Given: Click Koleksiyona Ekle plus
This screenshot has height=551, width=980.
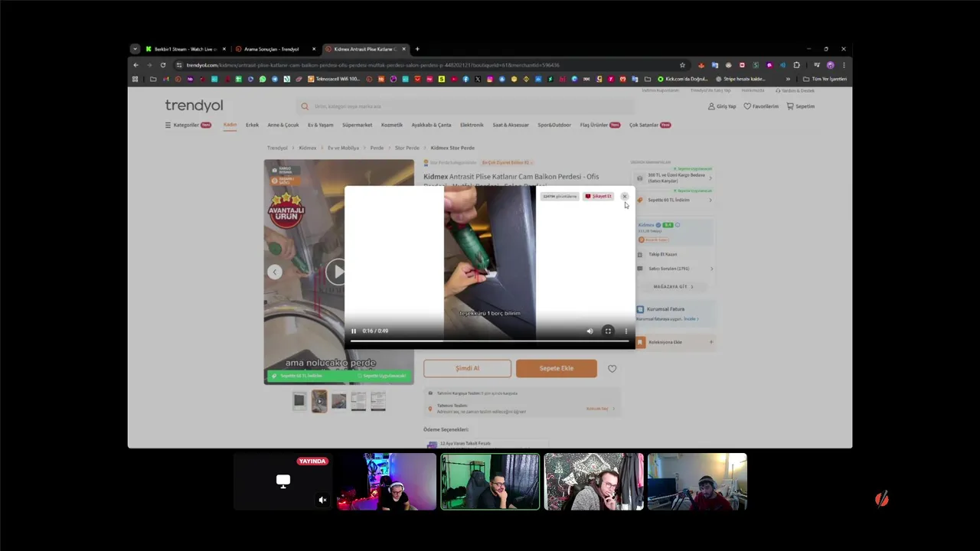Looking at the screenshot, I should (710, 342).
